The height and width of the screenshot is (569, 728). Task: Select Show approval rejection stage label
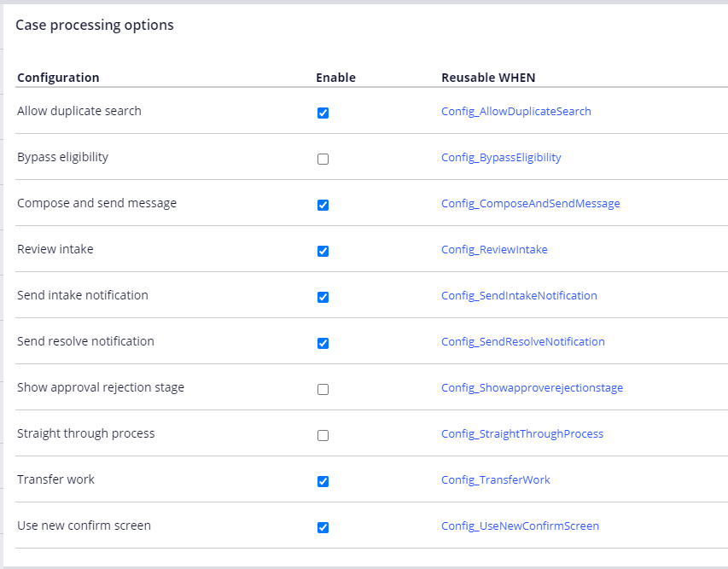point(101,387)
